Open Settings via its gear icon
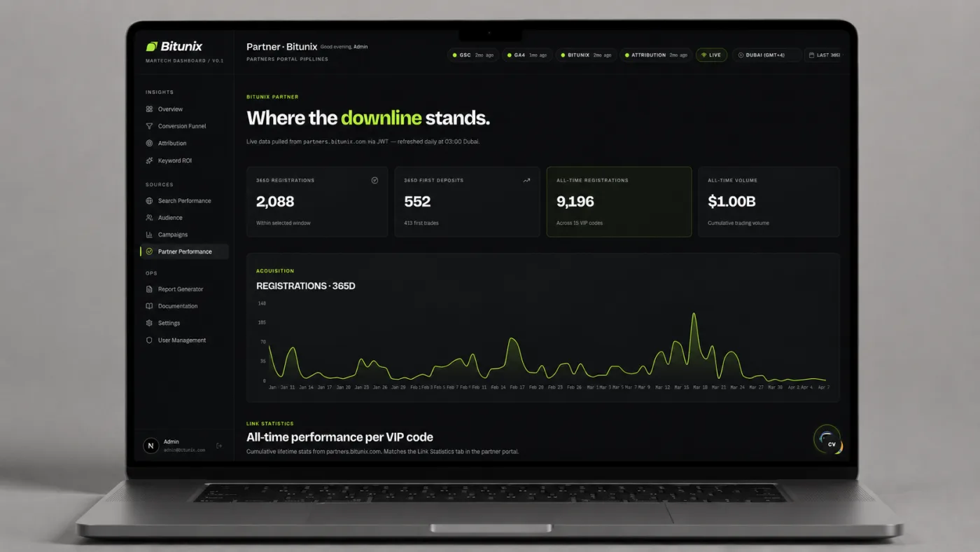This screenshot has width=980, height=552. [149, 323]
